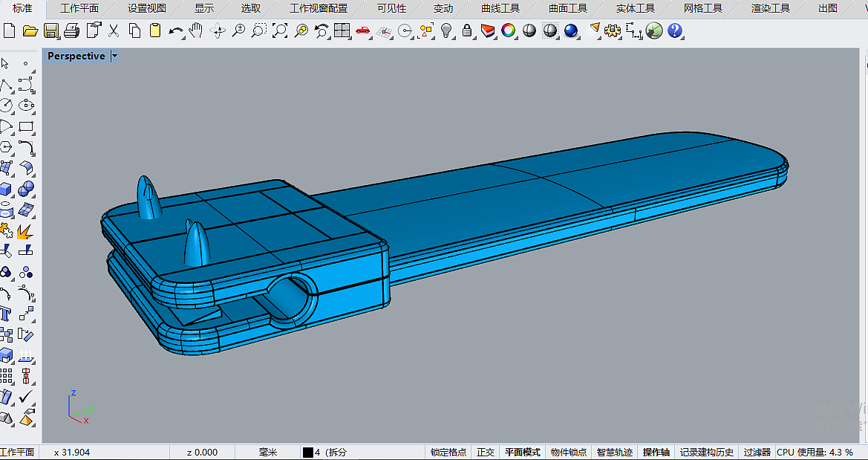This screenshot has height=460, width=868.
Task: Open the 毫米 units menu in status bar
Action: [267, 452]
